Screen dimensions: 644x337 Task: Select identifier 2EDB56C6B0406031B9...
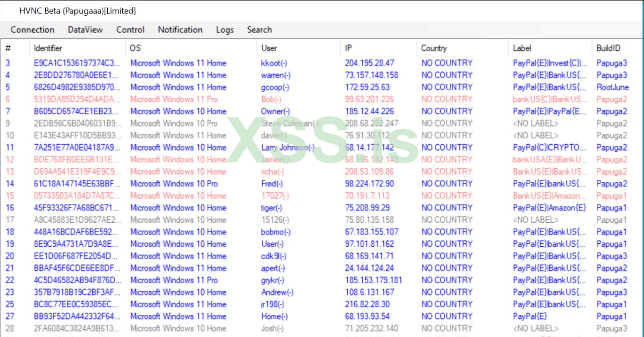(77, 123)
